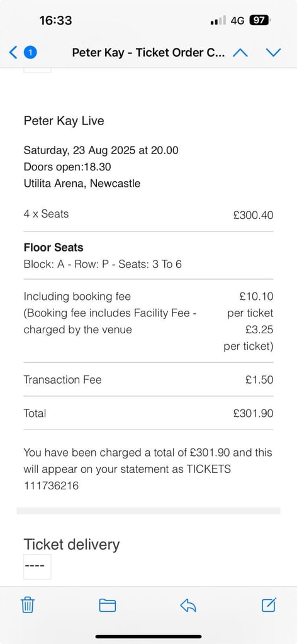Tap the email subject title Peter Kay
This screenshot has height=644, width=297.
click(148, 53)
